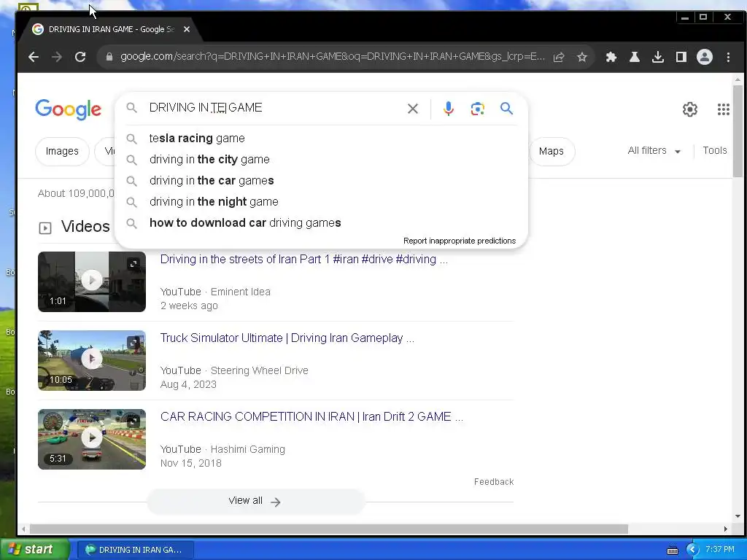Viewport: 747px width, 560px height.
Task: Click the horizontal scrollbar of the page
Action: tap(329, 529)
